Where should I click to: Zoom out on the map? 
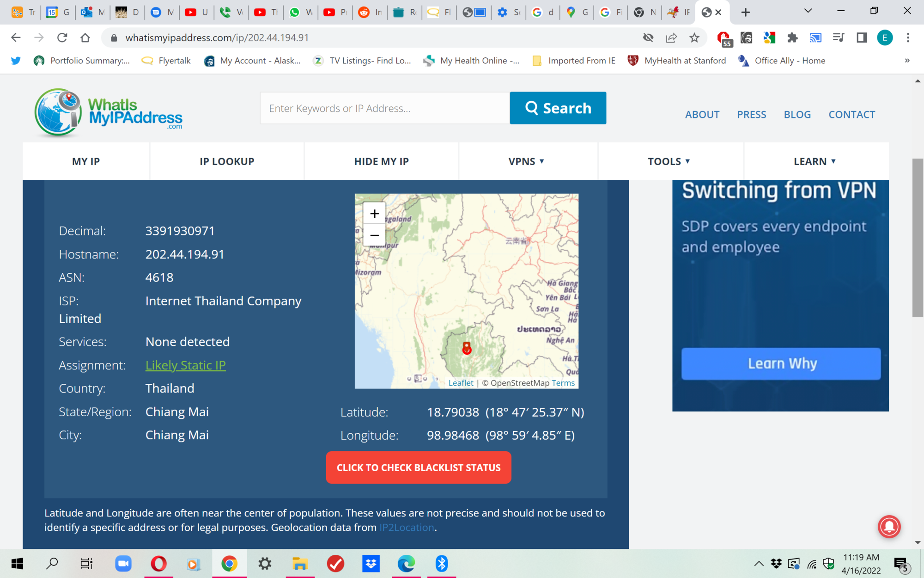(374, 235)
